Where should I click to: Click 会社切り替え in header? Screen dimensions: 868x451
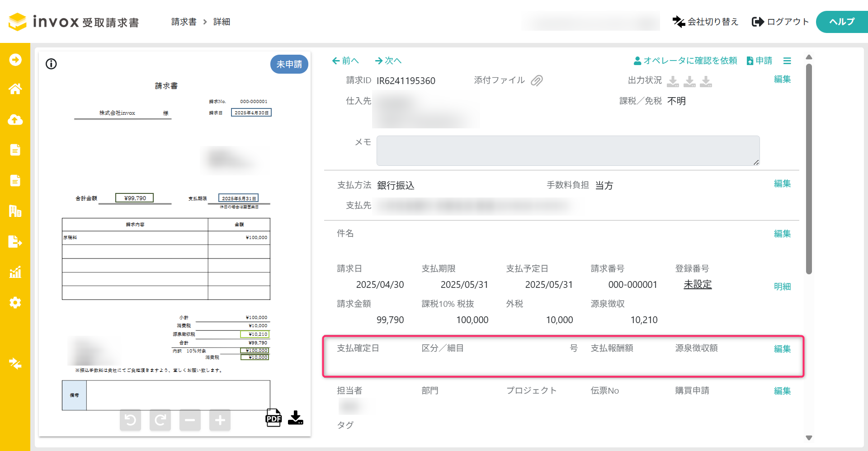pyautogui.click(x=705, y=22)
